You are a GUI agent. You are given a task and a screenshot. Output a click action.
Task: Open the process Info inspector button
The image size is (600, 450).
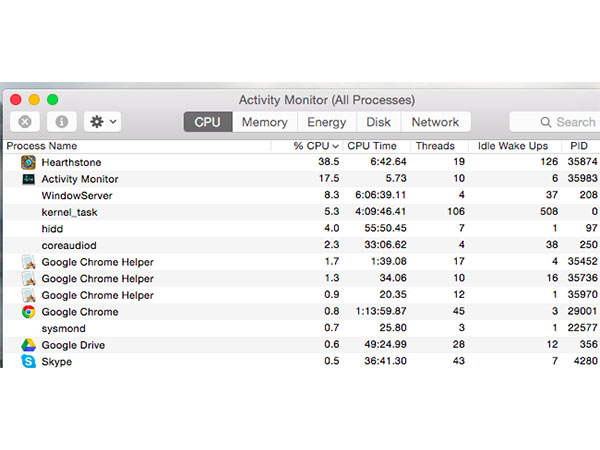62,122
